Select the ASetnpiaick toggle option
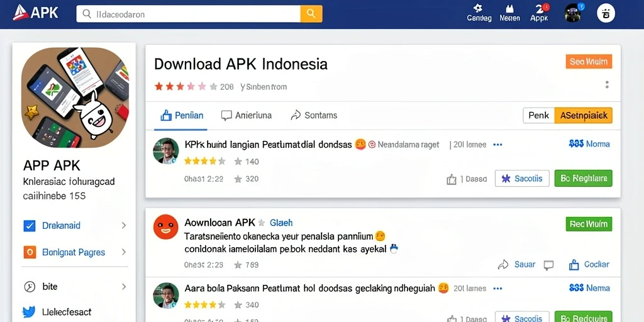Screen dimensions: 644x322 tap(584, 116)
